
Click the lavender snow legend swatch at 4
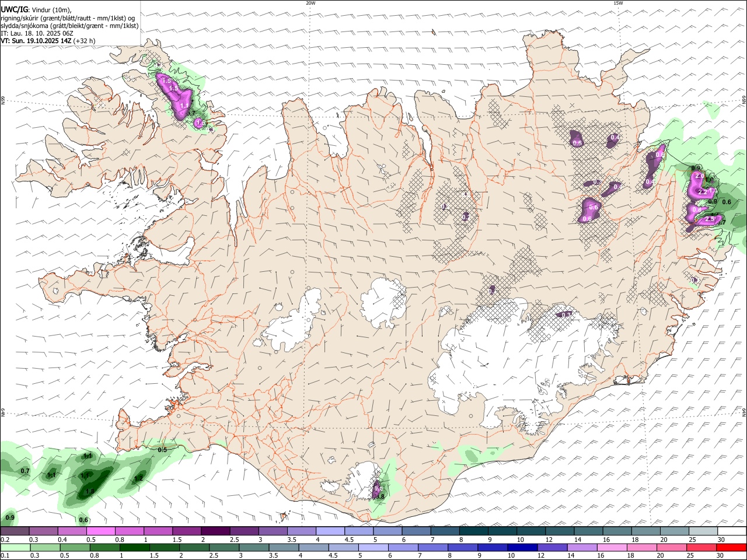(330, 531)
